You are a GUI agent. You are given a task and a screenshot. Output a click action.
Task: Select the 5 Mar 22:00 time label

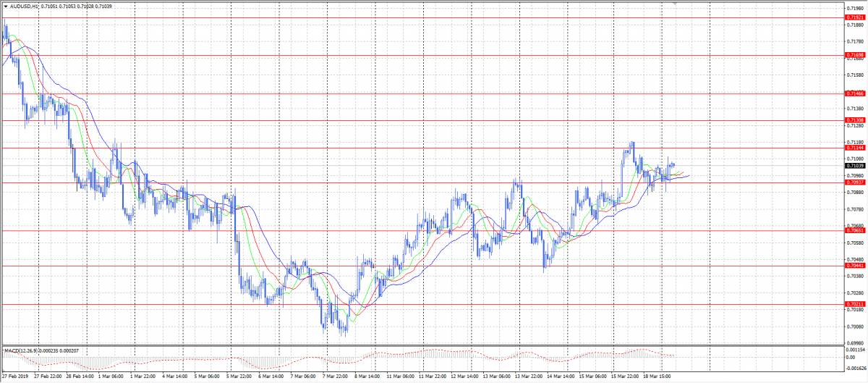click(x=239, y=377)
